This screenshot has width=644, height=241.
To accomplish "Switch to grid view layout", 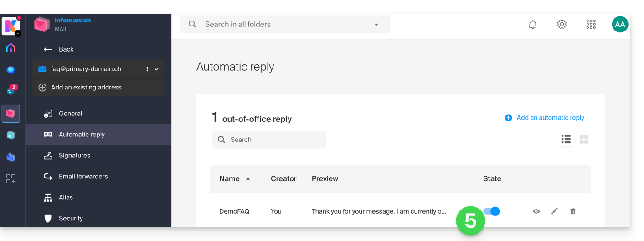I will click(584, 139).
